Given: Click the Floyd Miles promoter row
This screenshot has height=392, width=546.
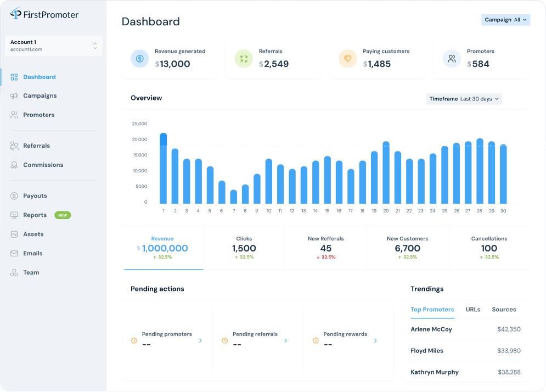Looking at the screenshot, I should (465, 351).
